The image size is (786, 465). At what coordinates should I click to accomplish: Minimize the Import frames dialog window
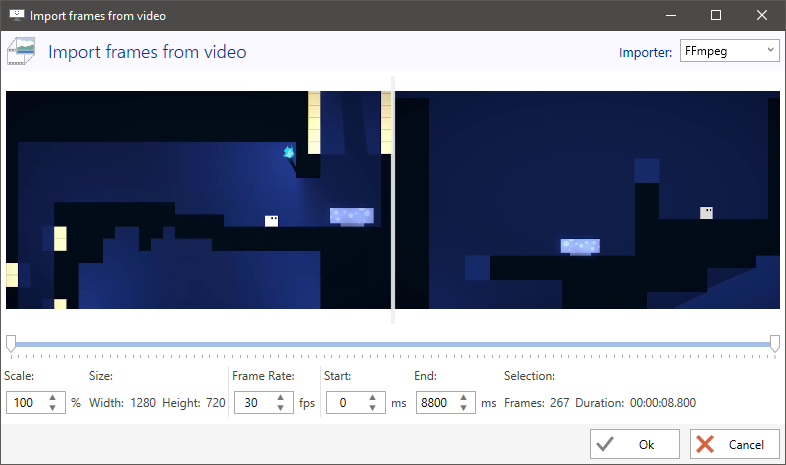tap(671, 15)
